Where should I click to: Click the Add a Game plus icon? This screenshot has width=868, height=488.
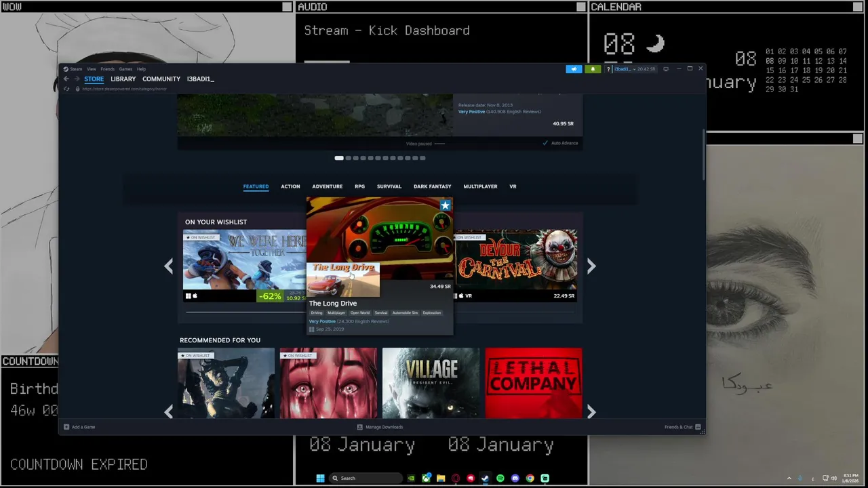[66, 427]
